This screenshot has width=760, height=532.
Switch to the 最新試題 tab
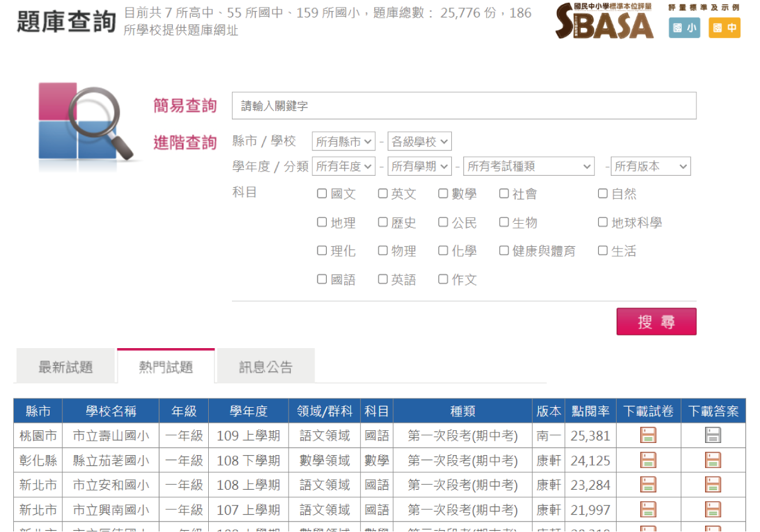[x=65, y=367]
